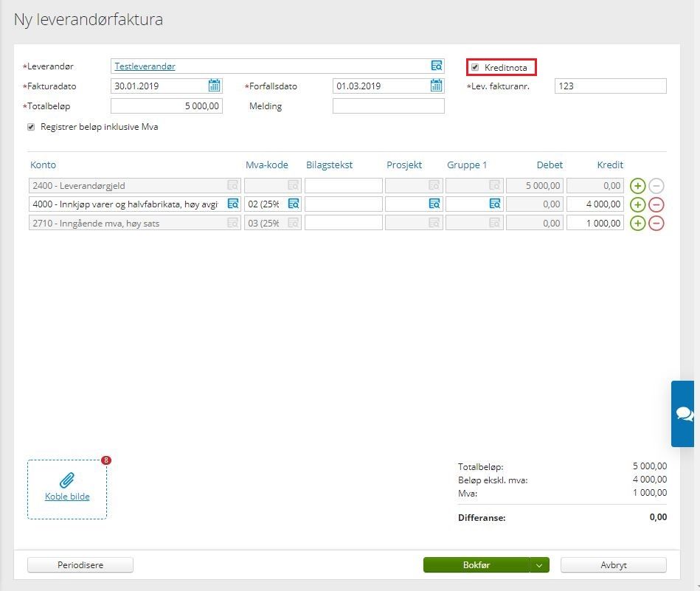Remove the 4000 Innkjøp line

tap(656, 204)
